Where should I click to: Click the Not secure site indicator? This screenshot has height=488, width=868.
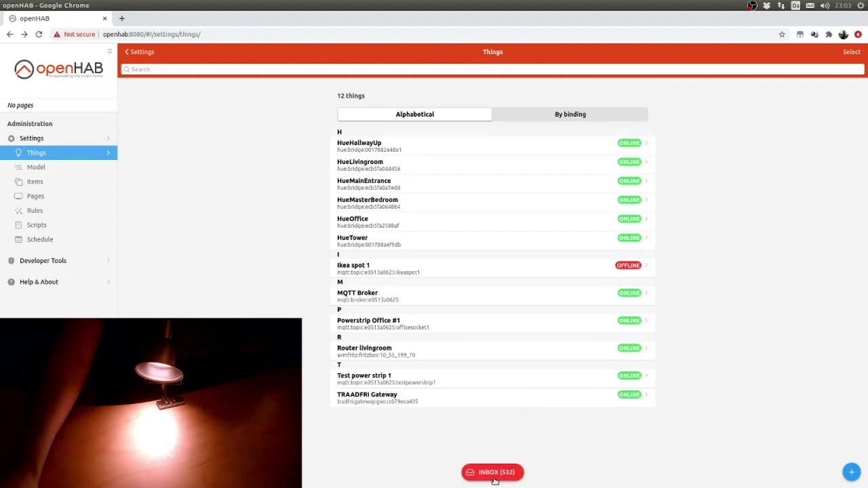tap(75, 34)
